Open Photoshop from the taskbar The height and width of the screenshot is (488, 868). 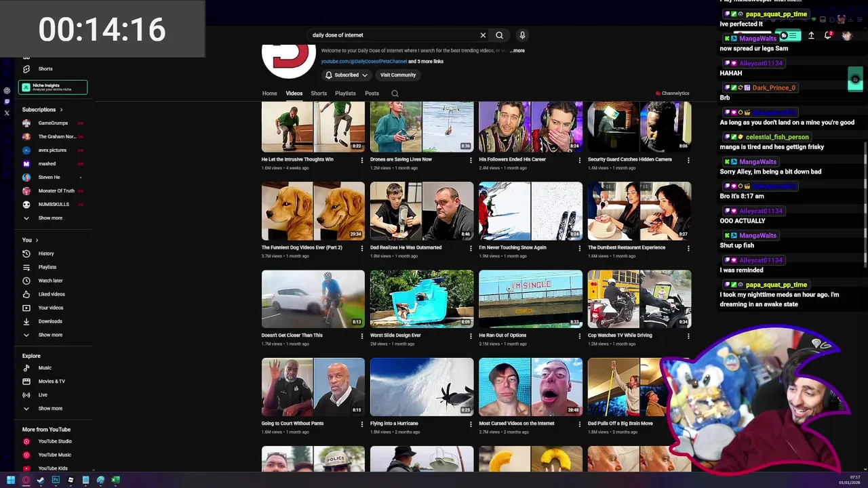point(56,480)
